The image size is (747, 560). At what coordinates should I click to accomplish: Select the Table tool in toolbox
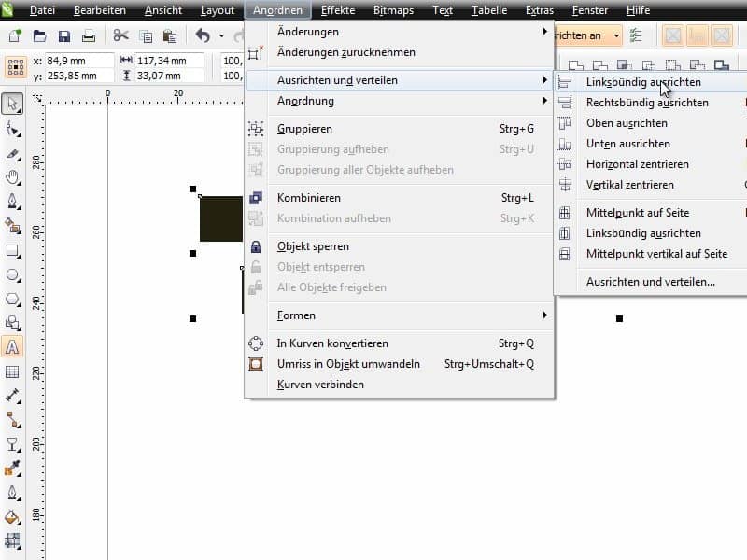pos(13,371)
